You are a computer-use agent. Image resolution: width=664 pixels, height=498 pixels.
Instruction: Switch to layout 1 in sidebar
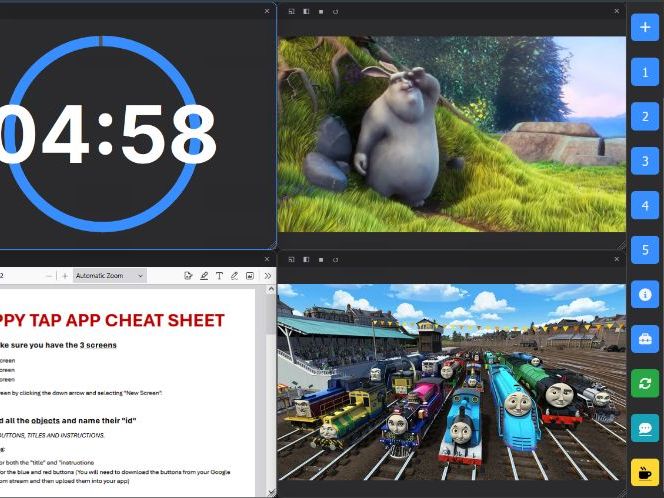pyautogui.click(x=644, y=72)
